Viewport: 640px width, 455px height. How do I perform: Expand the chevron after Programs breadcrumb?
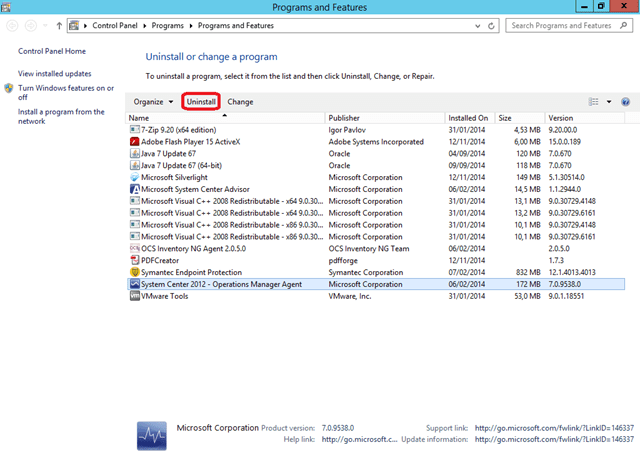pyautogui.click(x=191, y=26)
